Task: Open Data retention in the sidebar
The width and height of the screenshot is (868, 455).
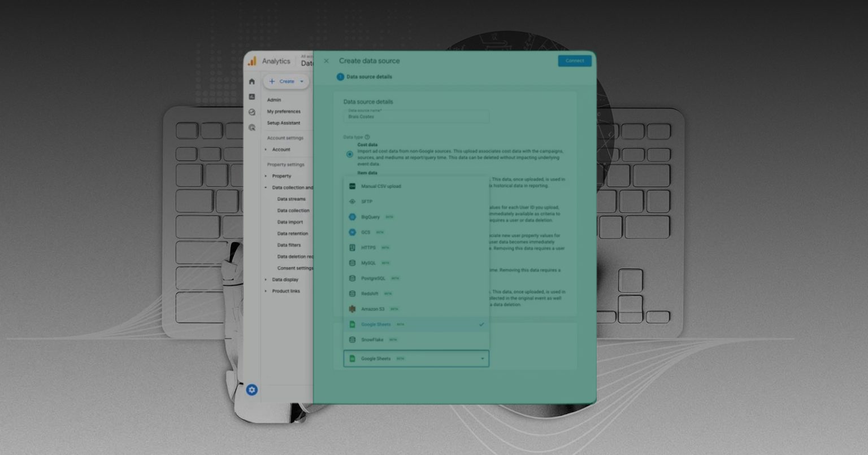Action: [x=293, y=234]
